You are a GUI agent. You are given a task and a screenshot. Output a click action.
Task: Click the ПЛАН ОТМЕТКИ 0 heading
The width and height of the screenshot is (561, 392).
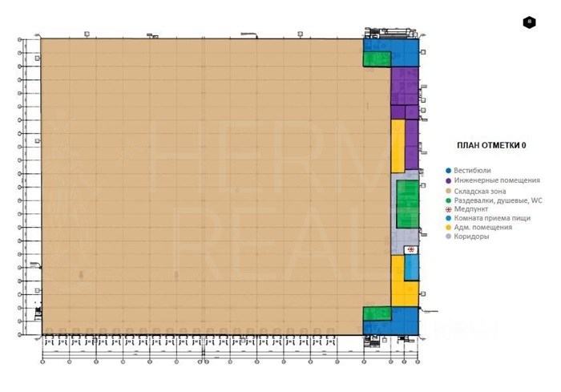click(490, 145)
